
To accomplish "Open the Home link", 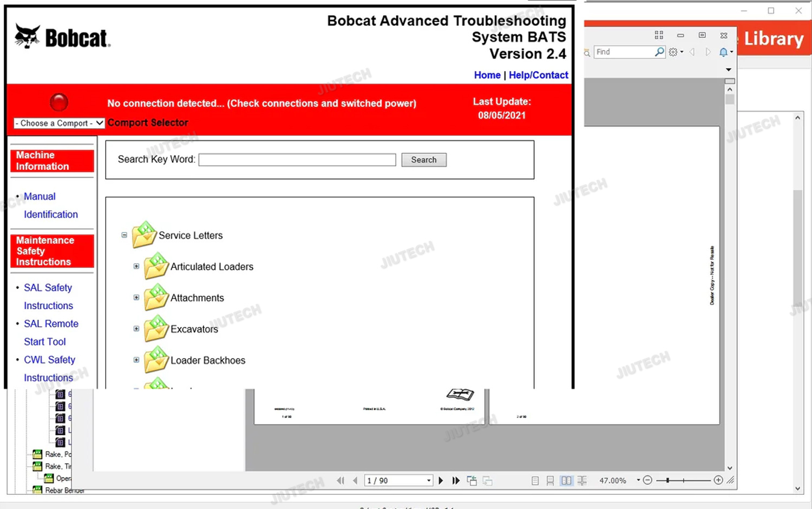I will point(487,75).
